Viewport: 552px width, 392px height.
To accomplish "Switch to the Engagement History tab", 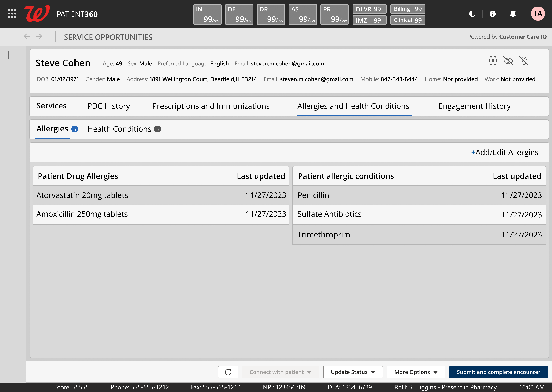I will click(x=474, y=106).
